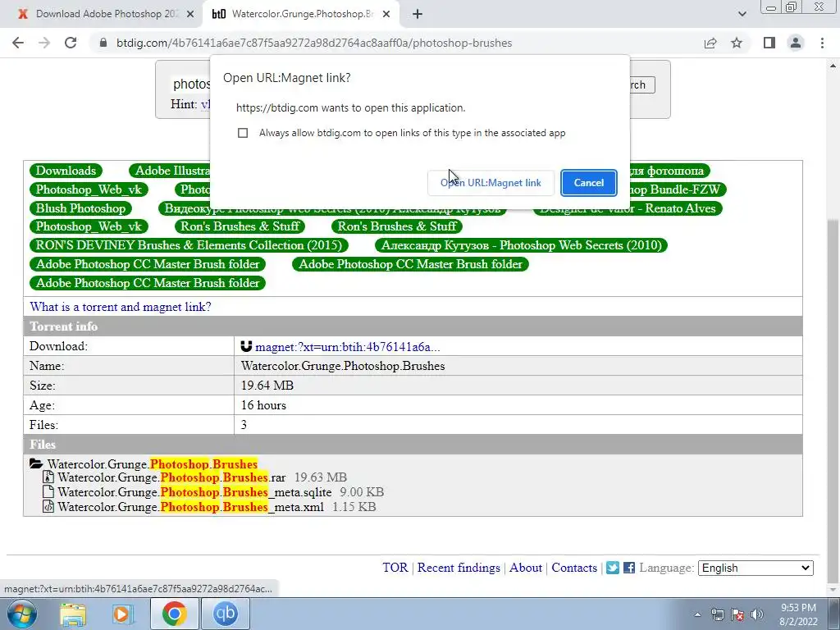Image resolution: width=840 pixels, height=630 pixels.
Task: Cancel the magnet link dialog
Action: 589,183
